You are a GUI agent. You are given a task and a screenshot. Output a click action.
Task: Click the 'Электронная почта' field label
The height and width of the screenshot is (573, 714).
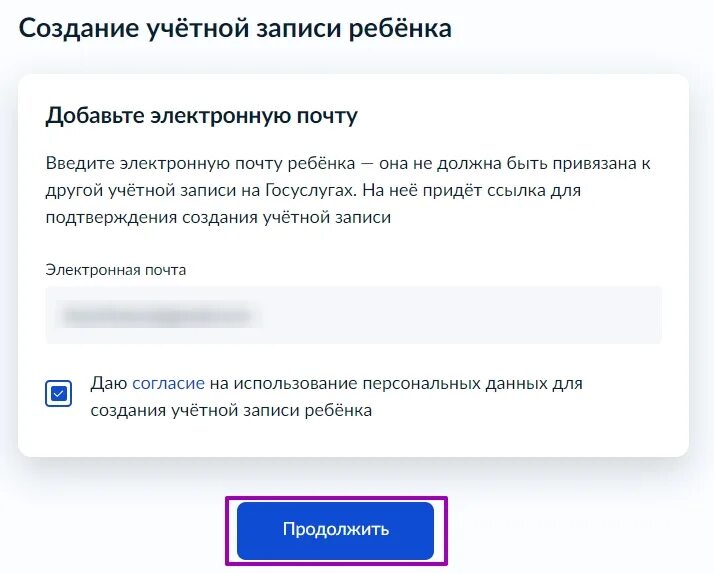116,270
